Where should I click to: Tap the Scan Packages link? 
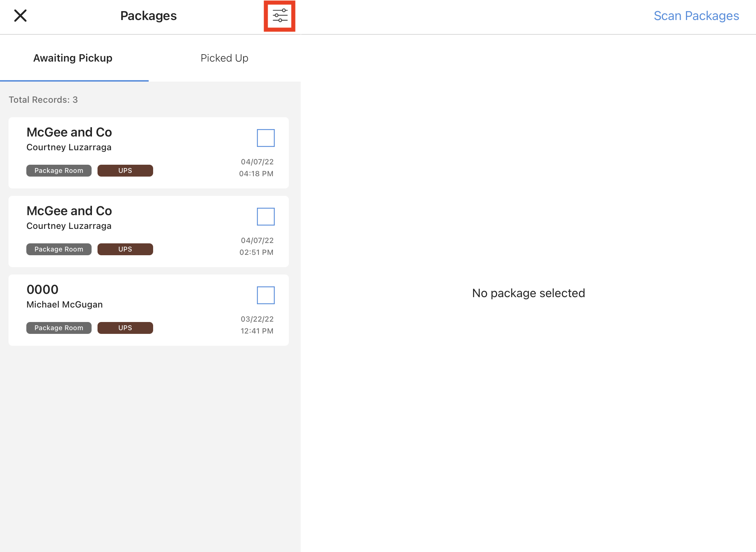696,16
